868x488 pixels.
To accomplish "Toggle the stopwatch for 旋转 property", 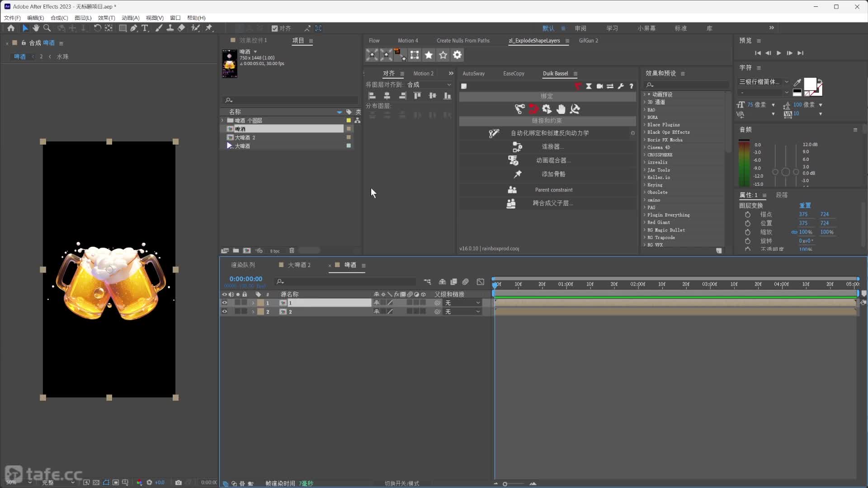I will tap(748, 241).
